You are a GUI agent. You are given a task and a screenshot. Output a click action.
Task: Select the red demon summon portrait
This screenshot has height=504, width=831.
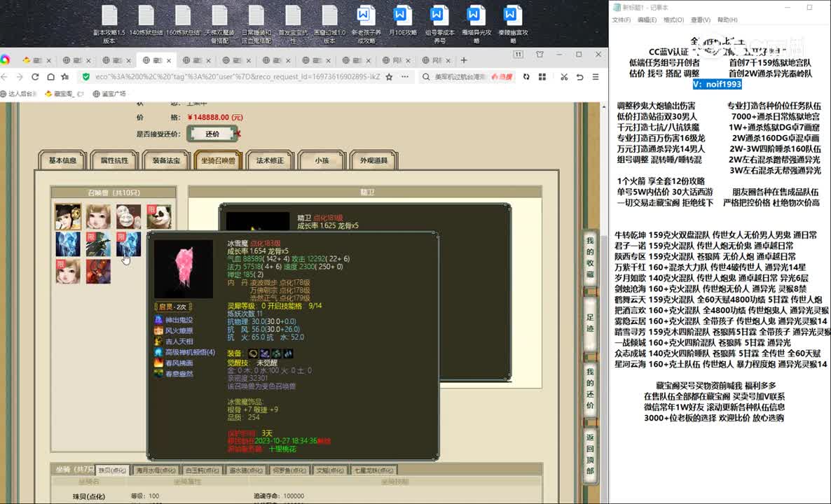pyautogui.click(x=99, y=271)
